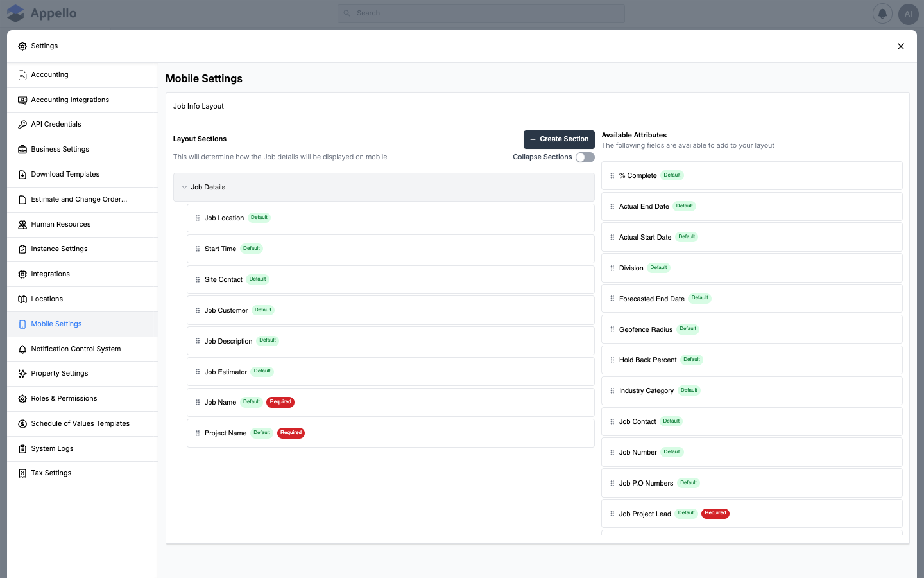Click the Download Templates file icon

tap(22, 175)
